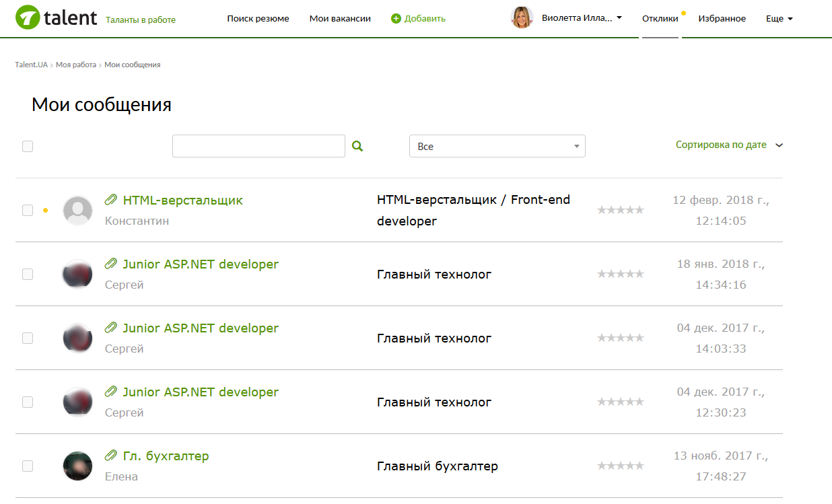Open Константин's default avatar
Viewport: 832px width, 504px height.
coord(77,211)
